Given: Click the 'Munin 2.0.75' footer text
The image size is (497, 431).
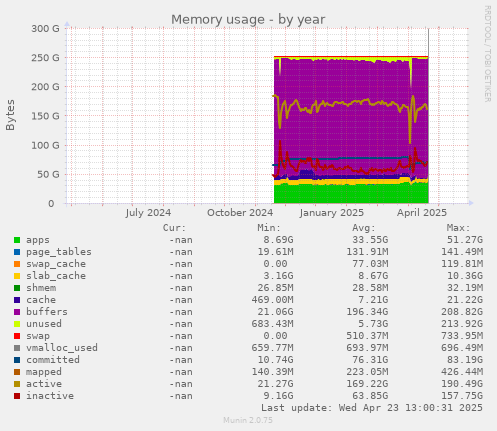Looking at the screenshot, I should click(248, 420).
